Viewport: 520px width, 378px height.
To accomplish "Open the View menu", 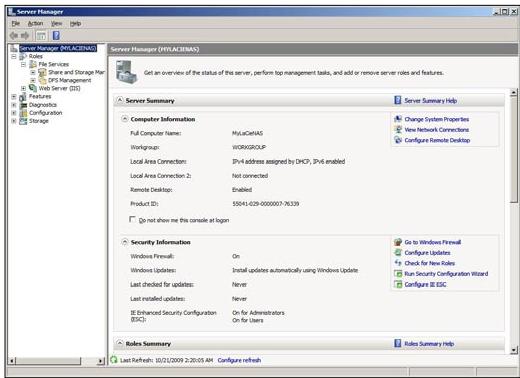I will 57,23.
